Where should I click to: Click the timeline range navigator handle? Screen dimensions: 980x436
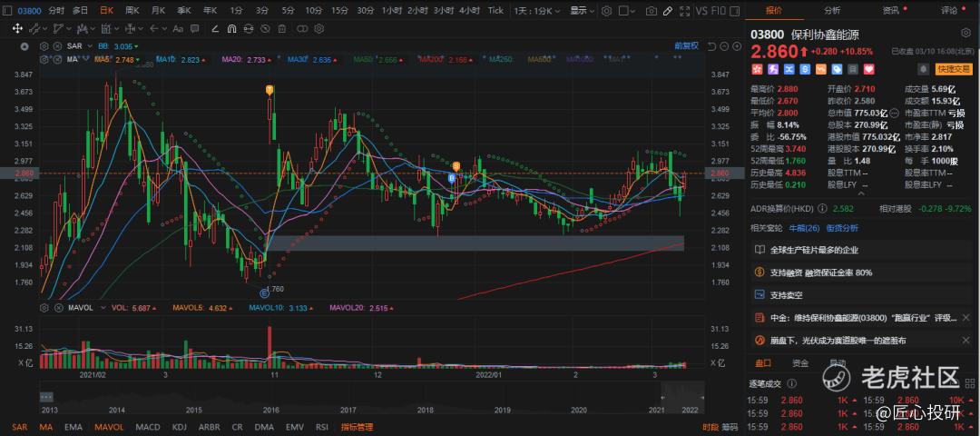46,397
